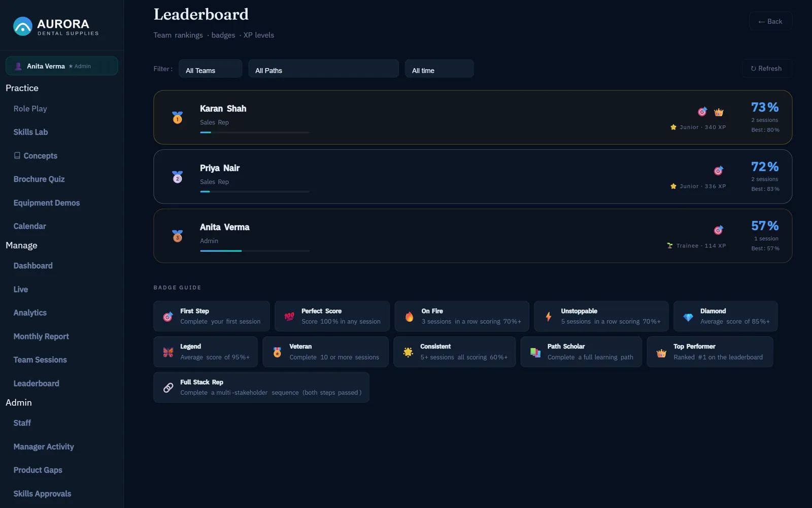Click Priya Nair's 72% score
Viewport: 812px width, 508px height.
[x=765, y=167]
